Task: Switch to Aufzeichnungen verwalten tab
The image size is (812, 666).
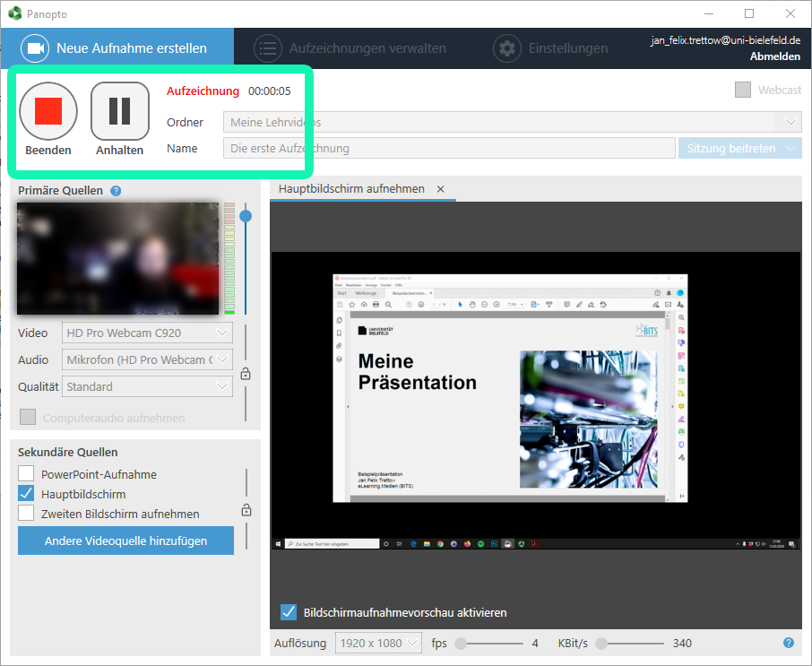Action: [350, 48]
